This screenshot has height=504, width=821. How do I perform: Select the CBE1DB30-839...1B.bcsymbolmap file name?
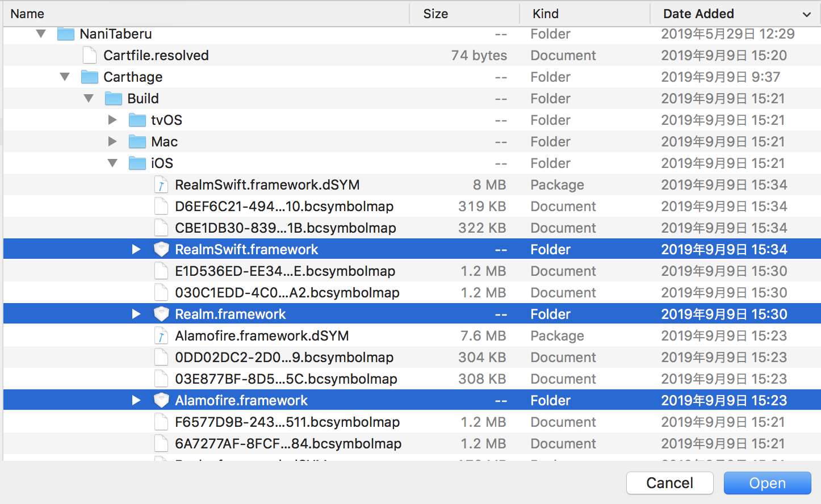click(x=286, y=228)
